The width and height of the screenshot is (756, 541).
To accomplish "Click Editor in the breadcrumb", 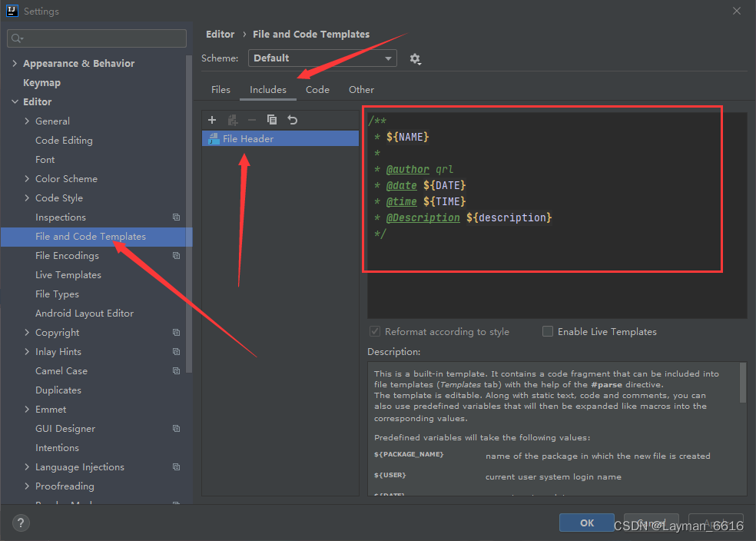I will point(220,35).
